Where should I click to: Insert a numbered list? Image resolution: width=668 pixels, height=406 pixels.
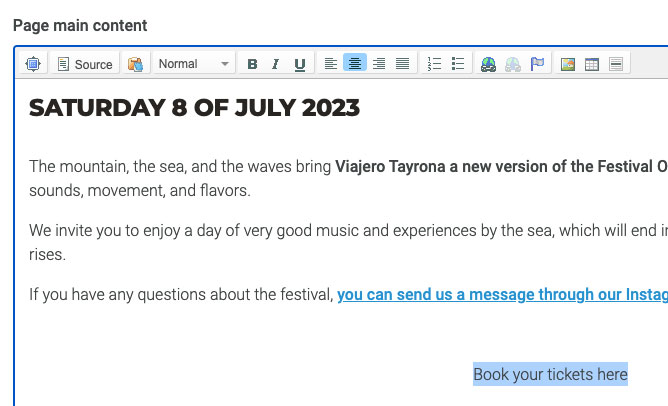434,64
